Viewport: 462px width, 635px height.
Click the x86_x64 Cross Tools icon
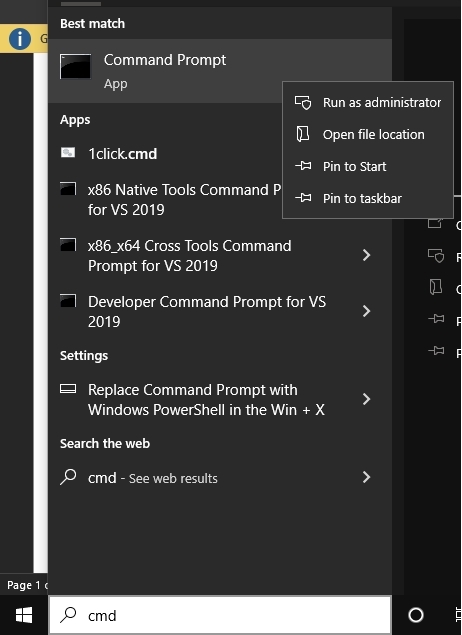68,245
